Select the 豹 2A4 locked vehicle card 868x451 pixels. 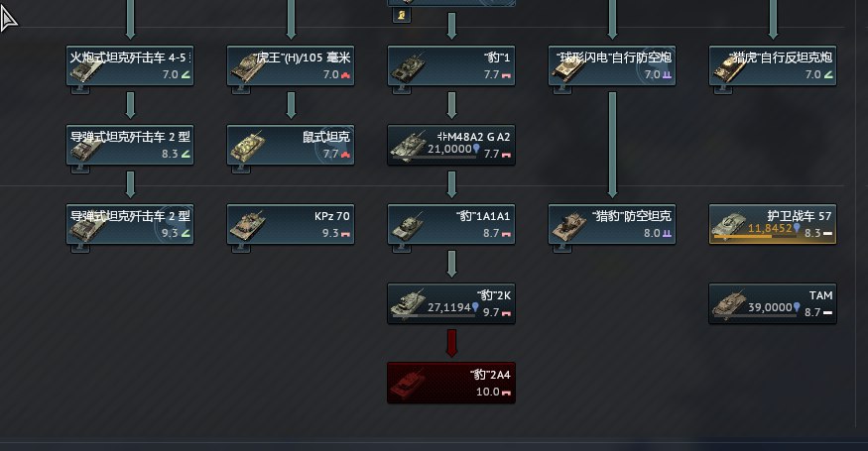[x=451, y=383]
